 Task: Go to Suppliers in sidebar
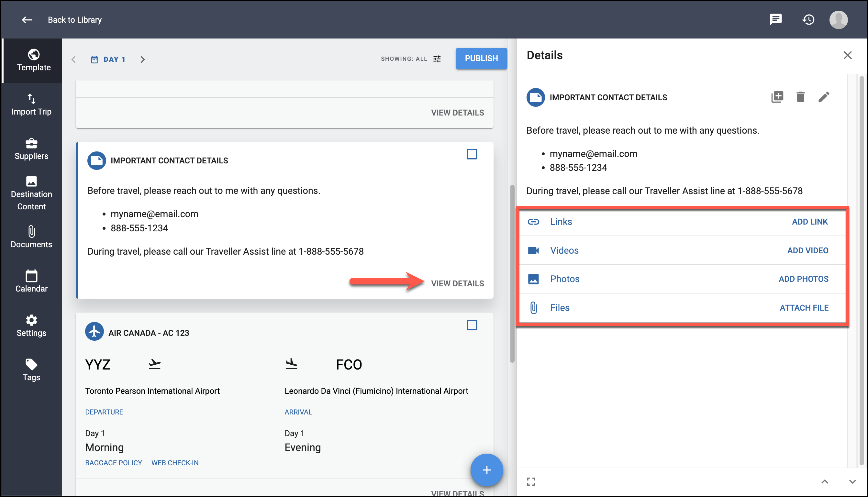pos(31,149)
